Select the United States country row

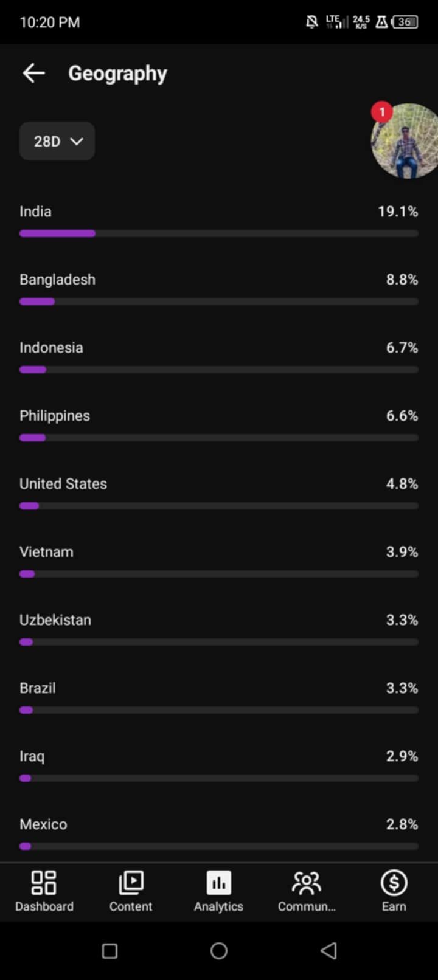[219, 494]
